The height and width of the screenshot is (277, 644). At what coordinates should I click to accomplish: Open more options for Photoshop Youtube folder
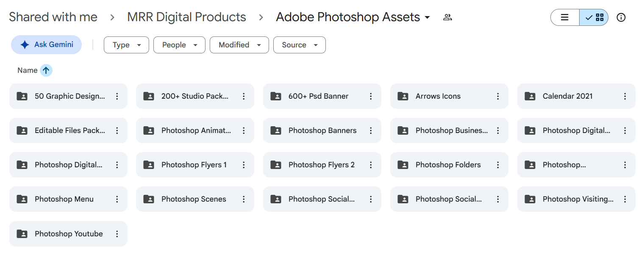point(117,234)
